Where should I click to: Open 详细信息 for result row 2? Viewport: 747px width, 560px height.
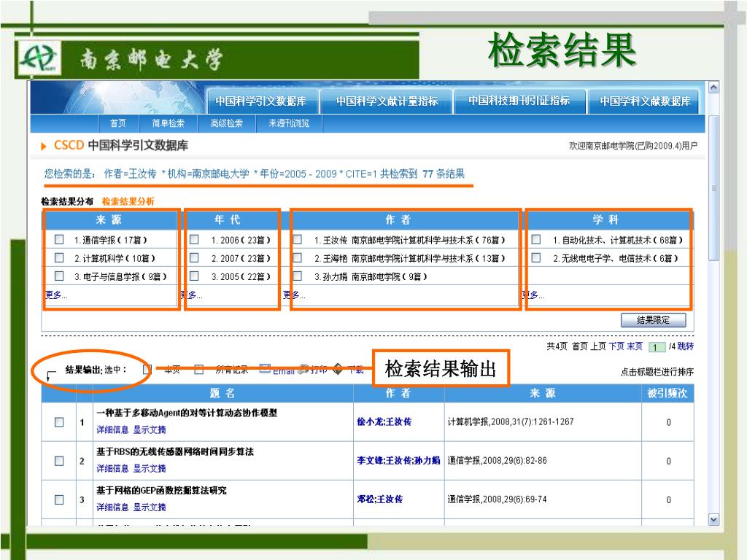112,469
